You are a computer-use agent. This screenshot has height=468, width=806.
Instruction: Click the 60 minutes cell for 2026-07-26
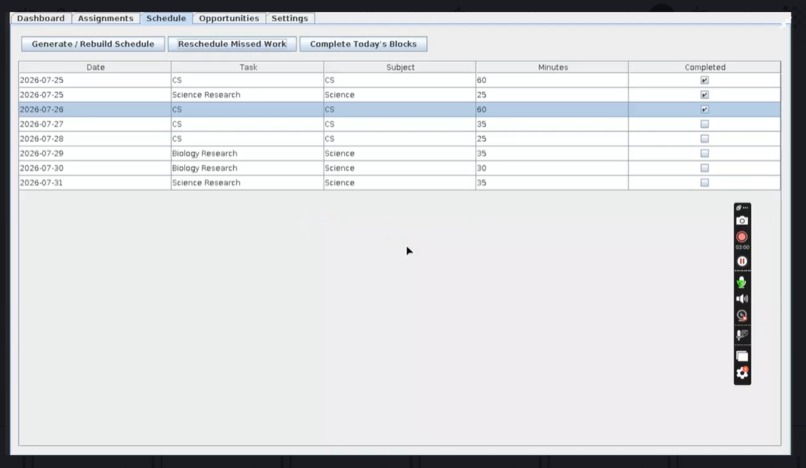[x=553, y=110]
